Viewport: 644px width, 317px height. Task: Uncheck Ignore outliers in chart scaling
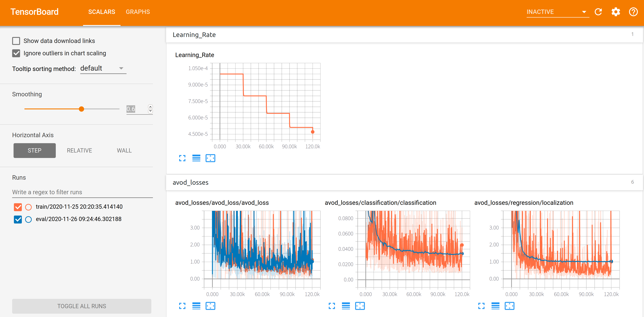16,53
